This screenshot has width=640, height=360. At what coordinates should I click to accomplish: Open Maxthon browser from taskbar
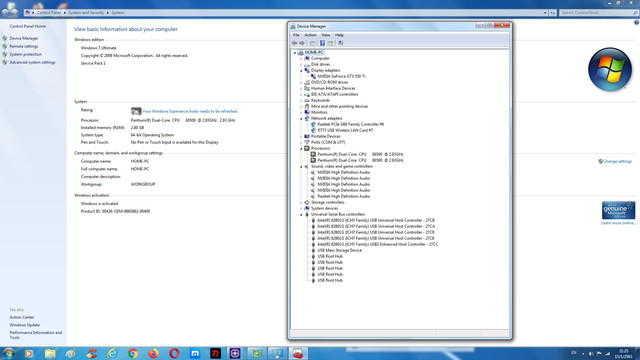[195, 353]
